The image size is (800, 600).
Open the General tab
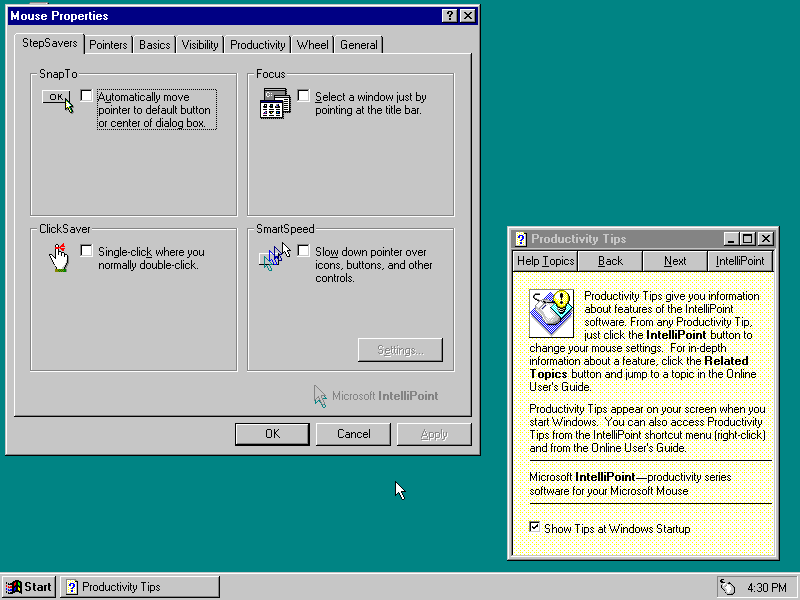(x=359, y=45)
